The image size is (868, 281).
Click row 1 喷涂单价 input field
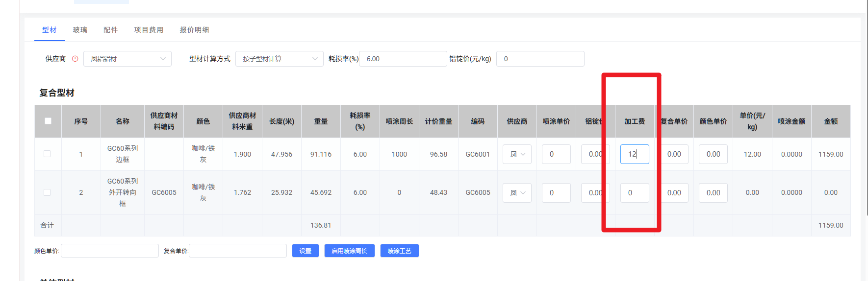[x=556, y=154]
